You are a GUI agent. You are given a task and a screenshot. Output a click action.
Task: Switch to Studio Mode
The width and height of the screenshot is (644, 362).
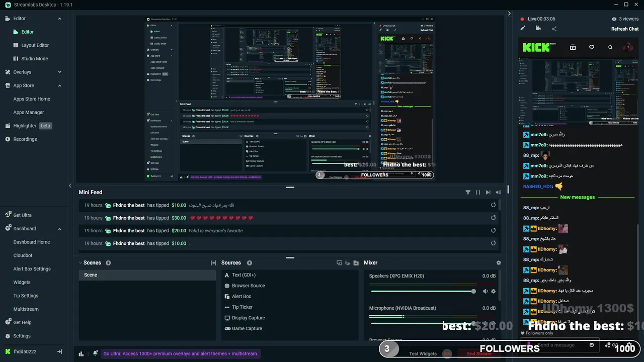[x=35, y=59]
